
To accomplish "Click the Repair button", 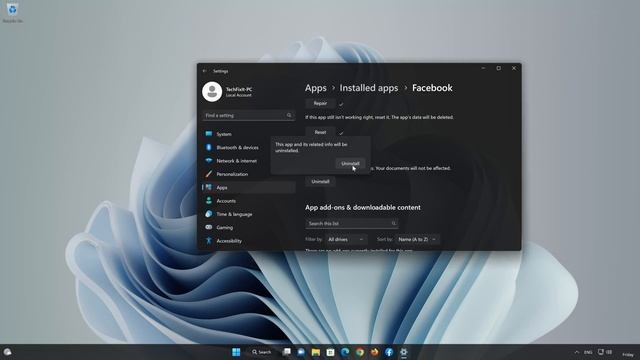I will [x=320, y=104].
